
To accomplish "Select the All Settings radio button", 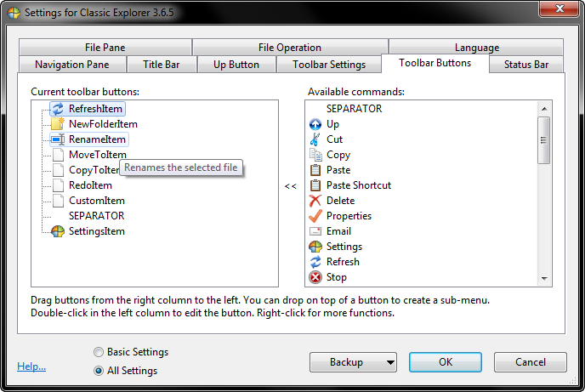I will click(99, 371).
